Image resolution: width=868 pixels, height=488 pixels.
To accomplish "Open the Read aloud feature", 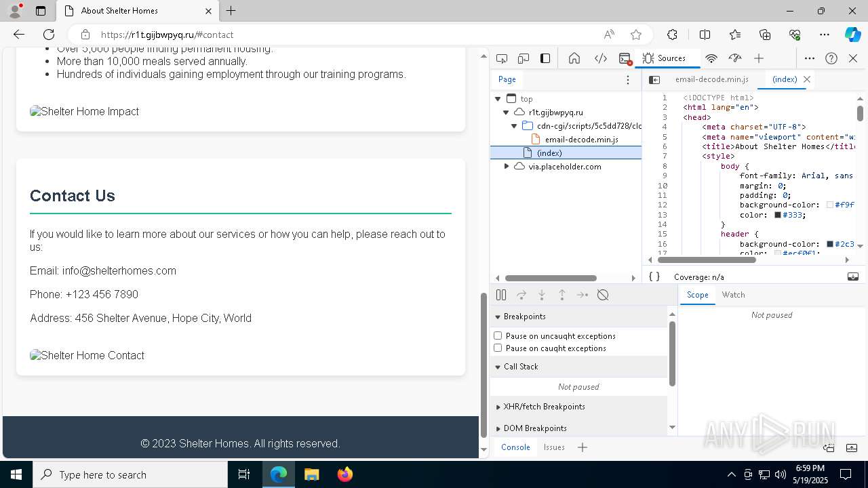I will (x=609, y=35).
